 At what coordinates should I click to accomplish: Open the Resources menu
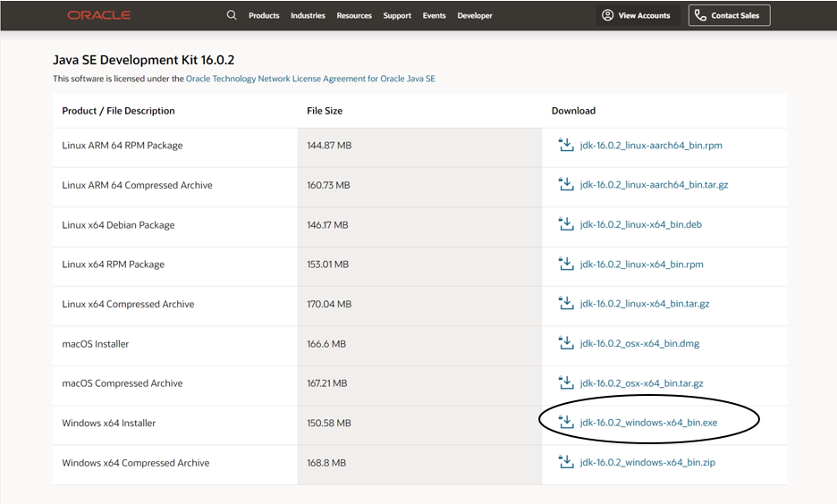pyautogui.click(x=354, y=15)
